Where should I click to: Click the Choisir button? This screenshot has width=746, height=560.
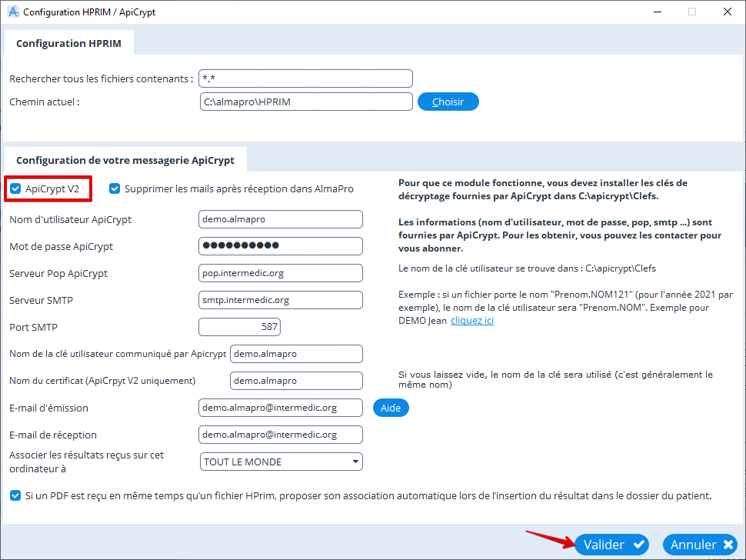448,102
